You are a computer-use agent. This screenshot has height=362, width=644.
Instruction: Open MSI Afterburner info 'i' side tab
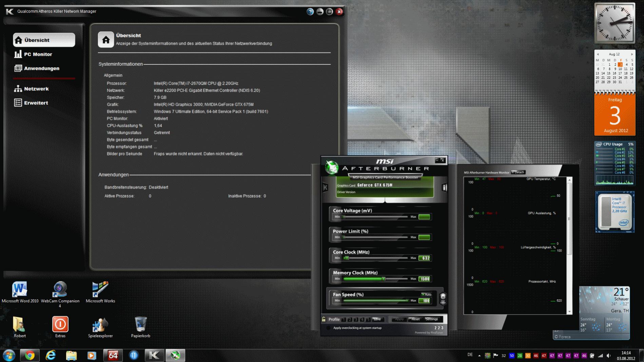click(444, 187)
